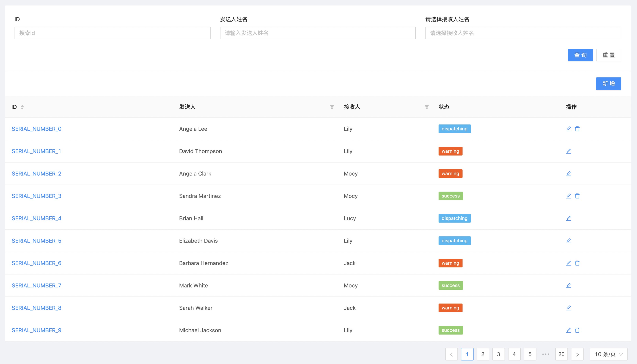Sort table by ID column

coord(22,107)
